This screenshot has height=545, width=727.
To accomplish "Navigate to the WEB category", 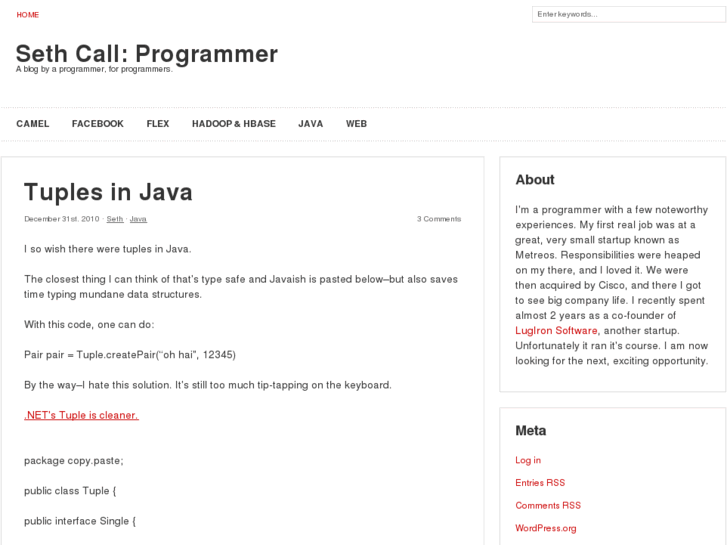I will pyautogui.click(x=356, y=124).
